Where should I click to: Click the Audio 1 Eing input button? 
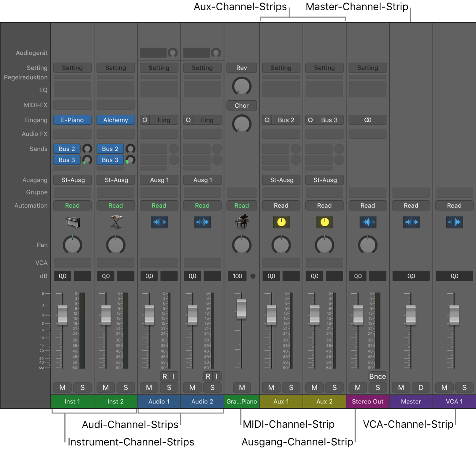pyautogui.click(x=164, y=120)
